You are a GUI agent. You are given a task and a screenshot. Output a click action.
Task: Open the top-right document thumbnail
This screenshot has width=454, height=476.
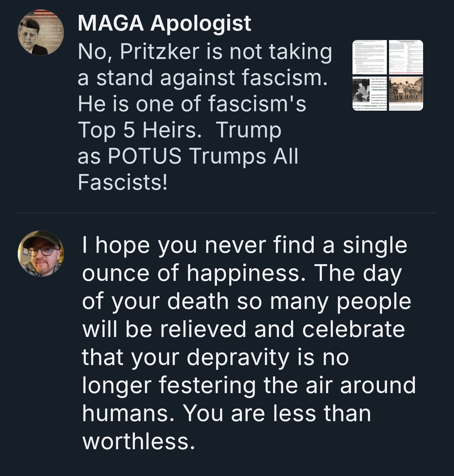coord(405,58)
